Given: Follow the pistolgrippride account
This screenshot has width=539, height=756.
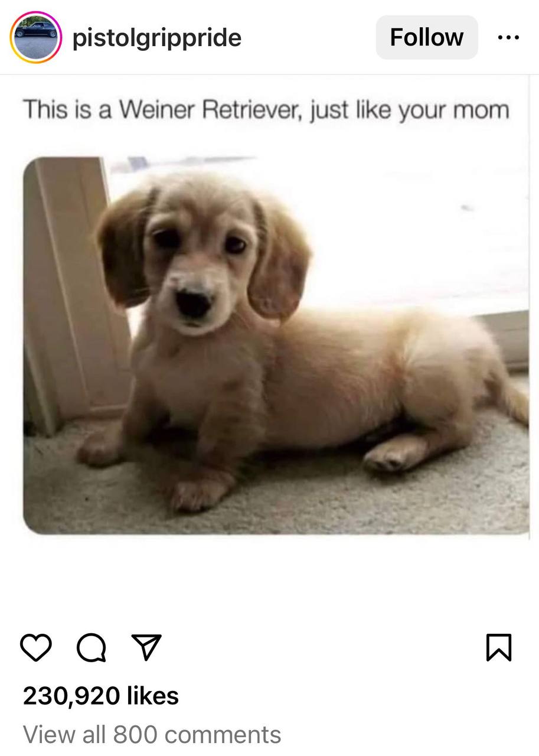Looking at the screenshot, I should tap(427, 37).
